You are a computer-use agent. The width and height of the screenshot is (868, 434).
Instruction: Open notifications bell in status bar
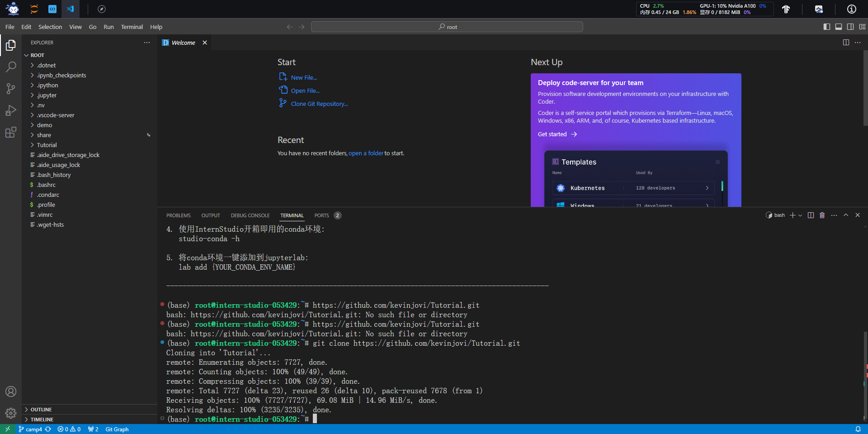pyautogui.click(x=858, y=429)
